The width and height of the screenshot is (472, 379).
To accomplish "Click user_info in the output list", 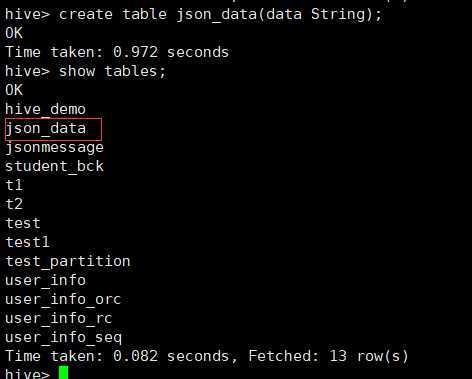I will [46, 280].
